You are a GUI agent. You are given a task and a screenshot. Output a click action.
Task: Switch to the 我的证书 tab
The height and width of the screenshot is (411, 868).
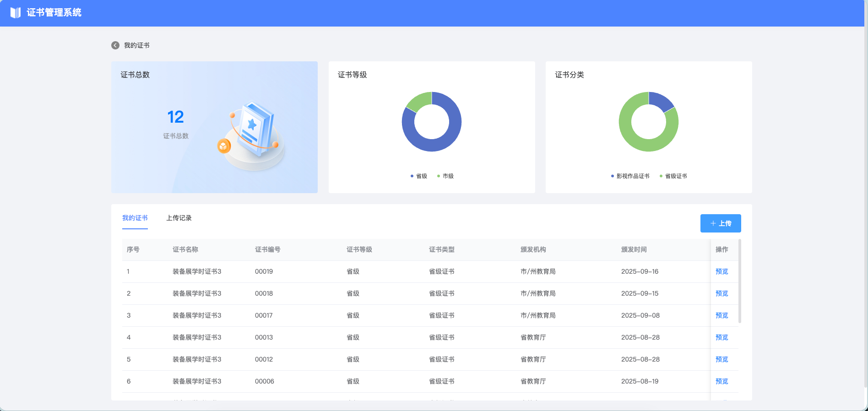click(x=135, y=218)
